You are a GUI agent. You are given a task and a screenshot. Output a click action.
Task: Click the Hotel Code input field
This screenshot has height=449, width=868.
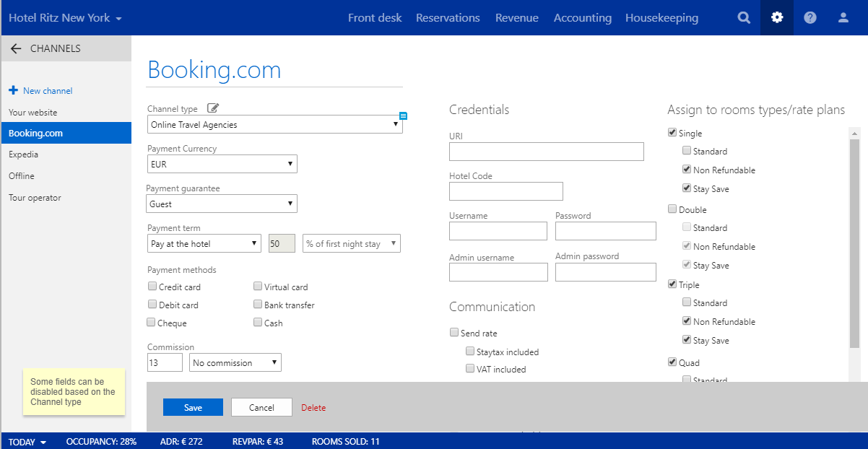[505, 191]
